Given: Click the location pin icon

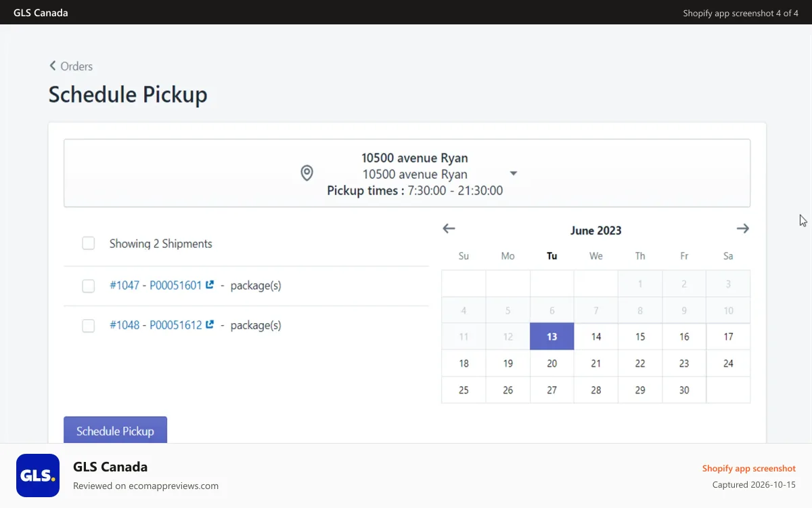Looking at the screenshot, I should coord(307,173).
